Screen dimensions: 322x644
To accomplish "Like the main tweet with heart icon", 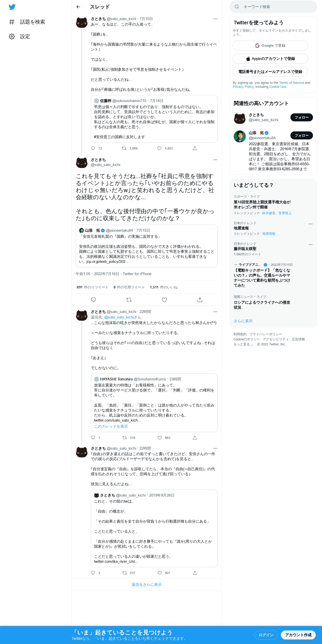I will pos(164,300).
